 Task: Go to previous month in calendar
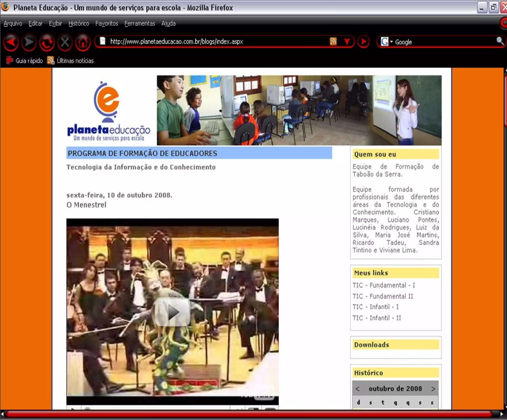357,389
